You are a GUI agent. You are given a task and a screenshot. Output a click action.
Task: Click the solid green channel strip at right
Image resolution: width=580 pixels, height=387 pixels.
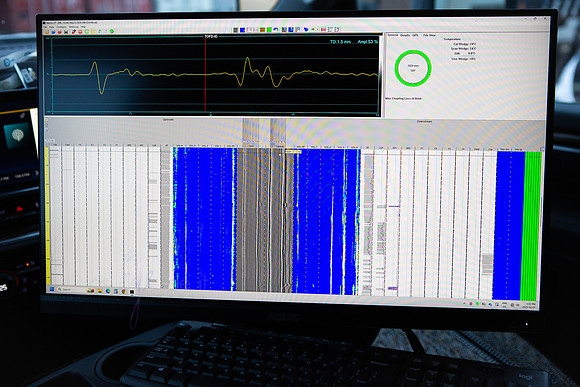pyautogui.click(x=531, y=226)
